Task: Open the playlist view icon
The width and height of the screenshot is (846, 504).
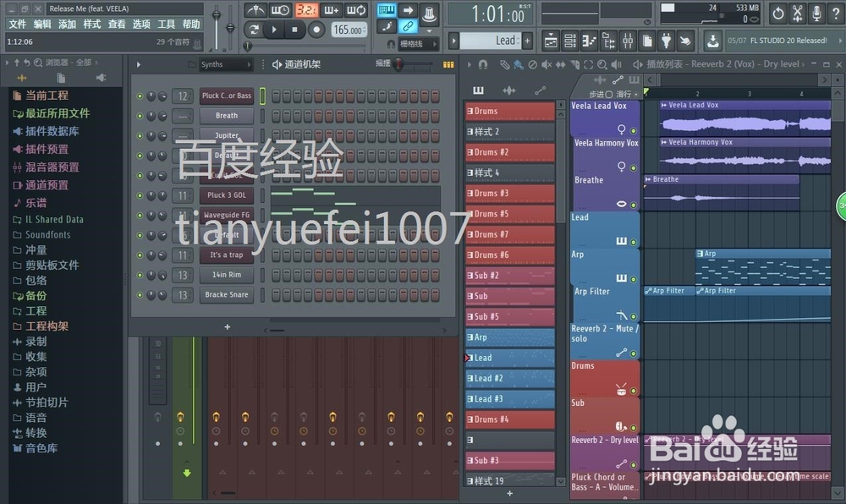Action: [551, 41]
